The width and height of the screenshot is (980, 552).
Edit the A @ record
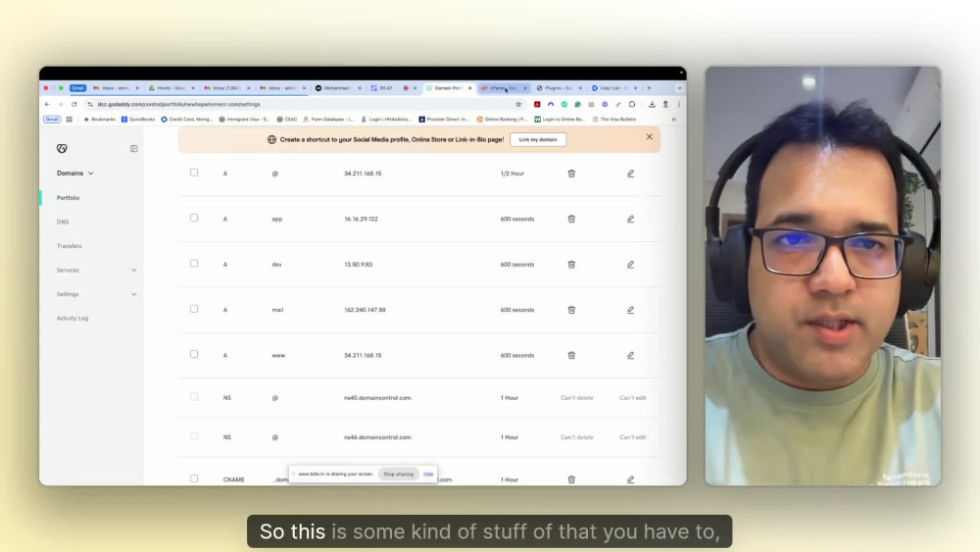point(630,174)
